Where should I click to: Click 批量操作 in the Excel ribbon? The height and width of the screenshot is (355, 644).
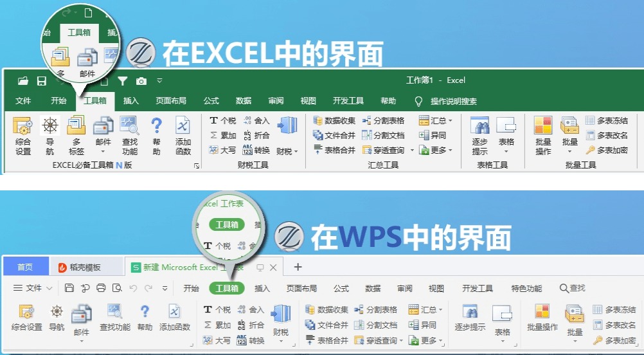(543, 136)
